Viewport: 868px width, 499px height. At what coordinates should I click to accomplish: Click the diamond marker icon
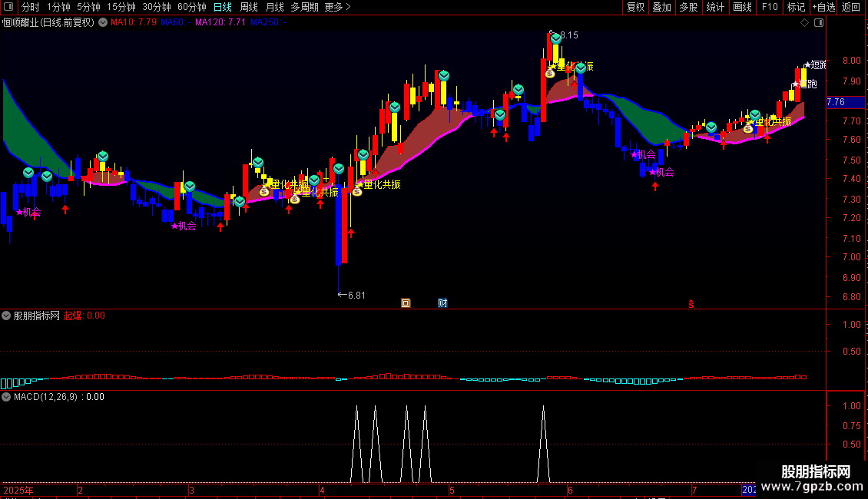click(805, 23)
